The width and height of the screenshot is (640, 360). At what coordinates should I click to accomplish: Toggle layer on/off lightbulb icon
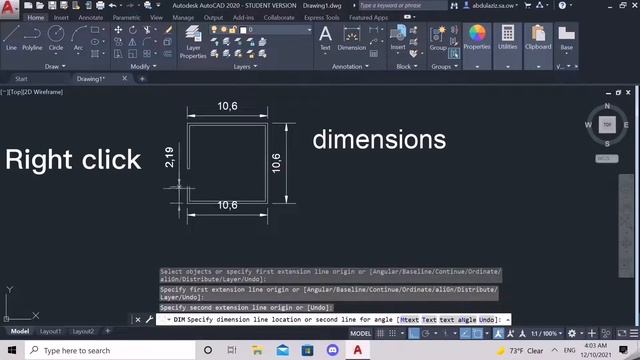tap(214, 30)
